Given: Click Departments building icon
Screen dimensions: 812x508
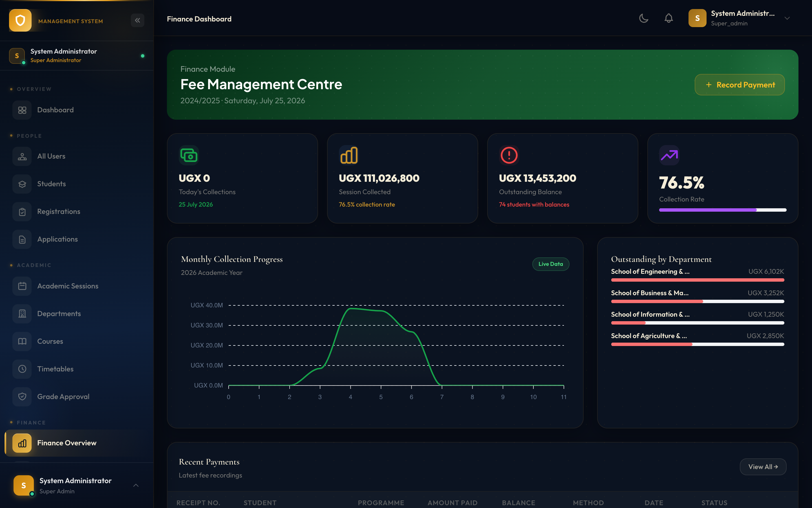Looking at the screenshot, I should coord(22,314).
